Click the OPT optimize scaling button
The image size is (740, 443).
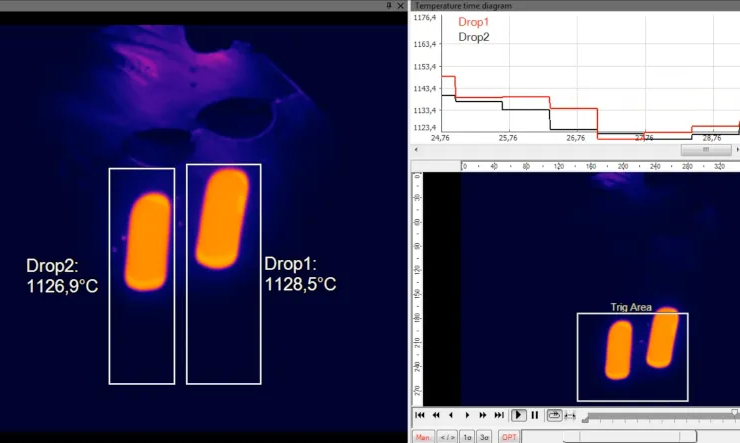coord(509,437)
